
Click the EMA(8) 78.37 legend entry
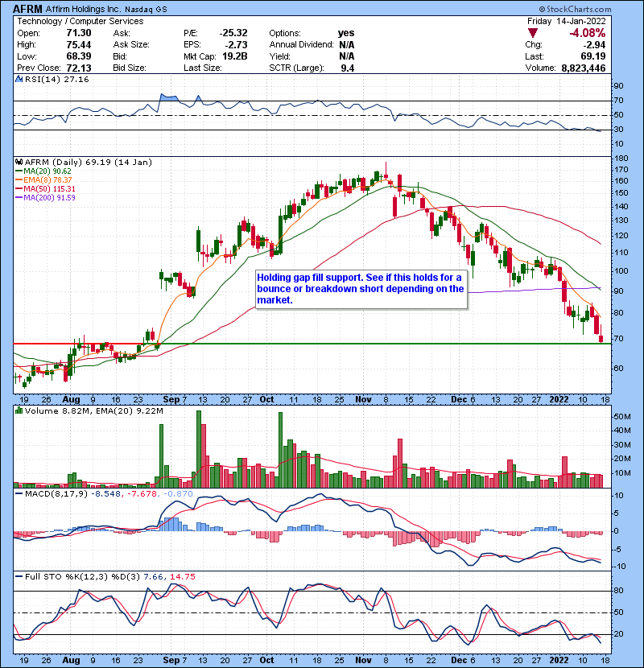click(43, 179)
